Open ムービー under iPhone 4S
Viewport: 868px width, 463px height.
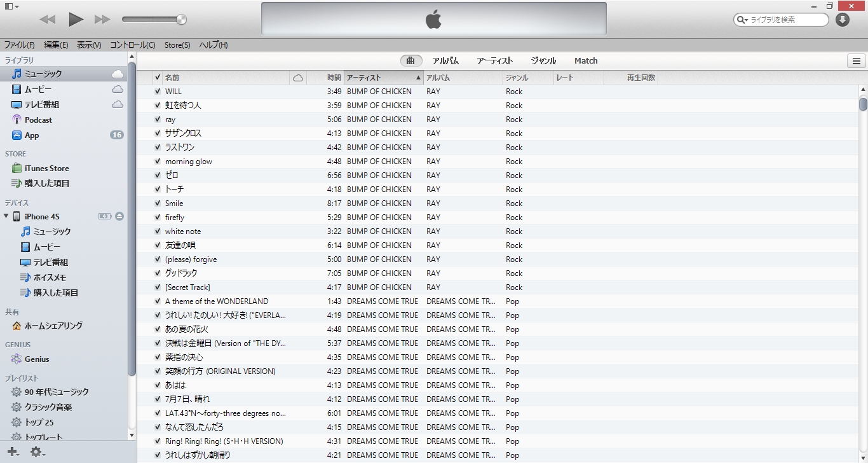tap(64, 247)
